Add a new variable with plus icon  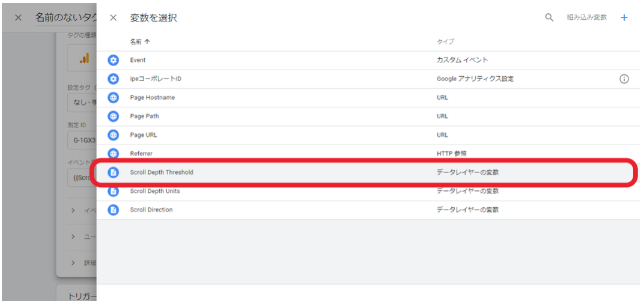624,17
